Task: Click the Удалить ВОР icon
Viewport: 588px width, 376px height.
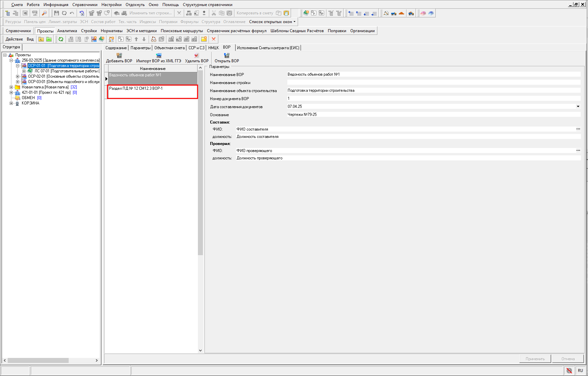Action: (197, 56)
